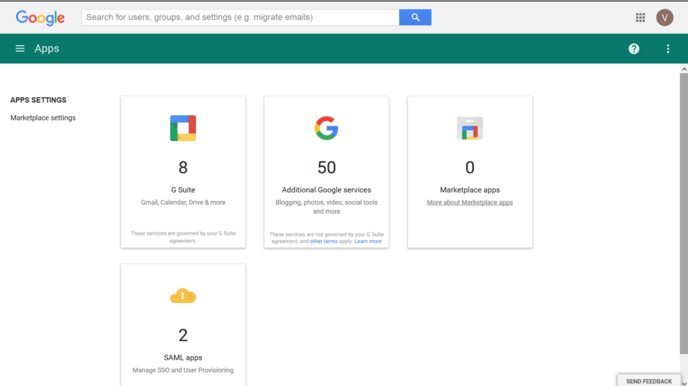Image resolution: width=688 pixels, height=386 pixels.
Task: Open the Additional Google services title
Action: tap(326, 190)
